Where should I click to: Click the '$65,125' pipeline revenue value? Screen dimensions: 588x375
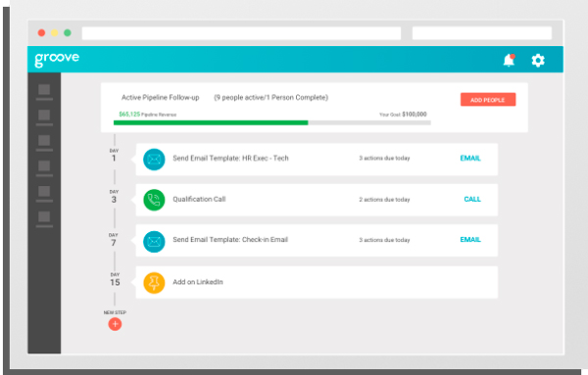click(129, 114)
